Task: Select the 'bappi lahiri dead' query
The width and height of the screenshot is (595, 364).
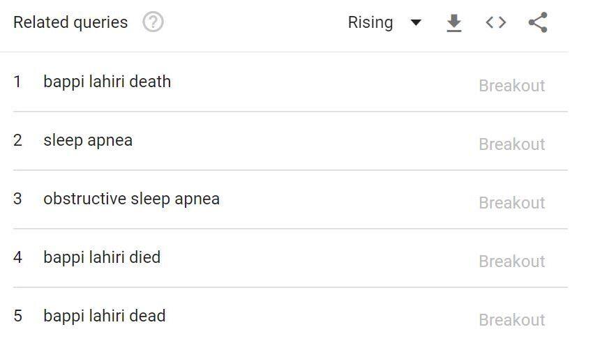Action: tap(104, 316)
